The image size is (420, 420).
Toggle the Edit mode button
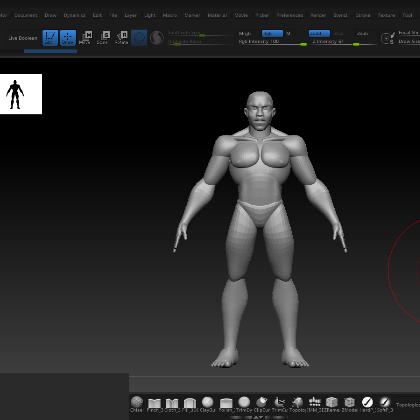coord(50,38)
